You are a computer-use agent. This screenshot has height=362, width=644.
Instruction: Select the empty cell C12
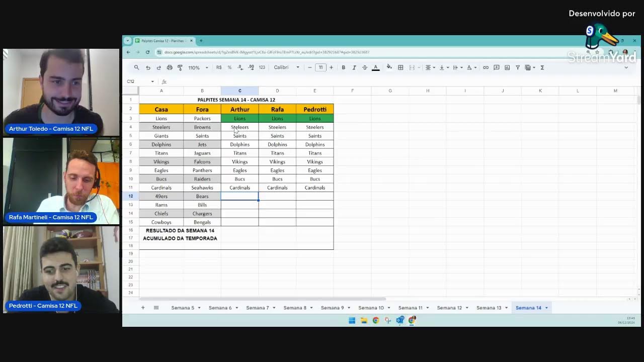(x=239, y=196)
